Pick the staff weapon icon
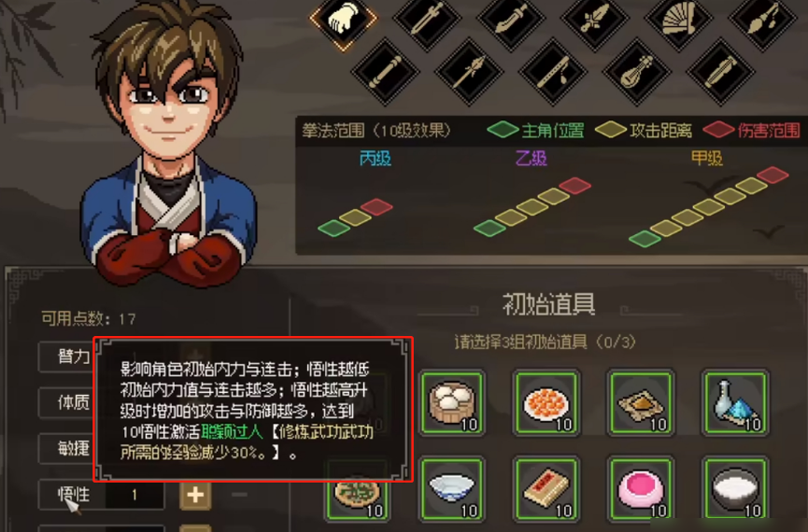Screen dimensions: 808x532 [x=385, y=72]
